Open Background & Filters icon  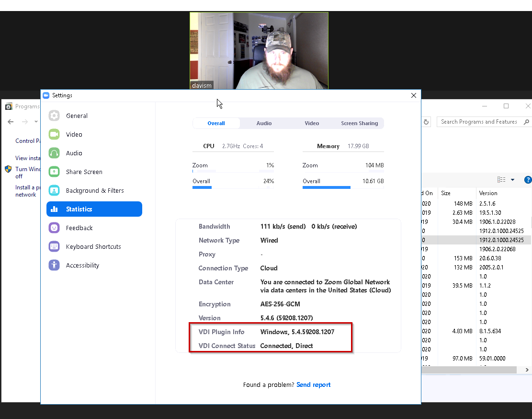(x=54, y=190)
